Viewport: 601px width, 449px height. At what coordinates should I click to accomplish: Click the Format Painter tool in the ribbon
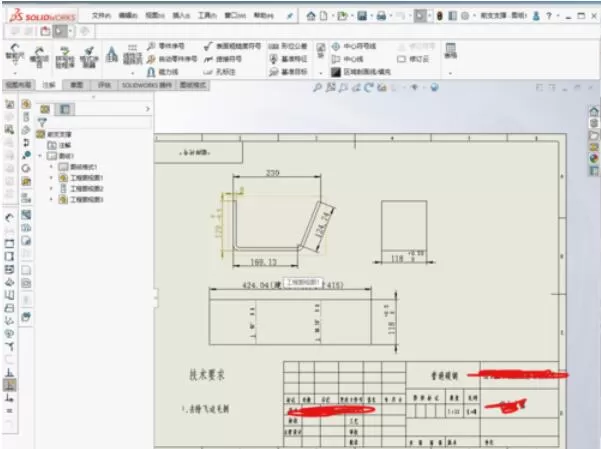pos(89,56)
